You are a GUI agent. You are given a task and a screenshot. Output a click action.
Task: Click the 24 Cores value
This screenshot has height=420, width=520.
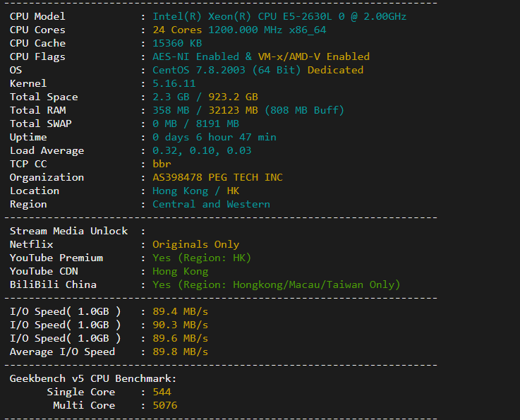178,30
